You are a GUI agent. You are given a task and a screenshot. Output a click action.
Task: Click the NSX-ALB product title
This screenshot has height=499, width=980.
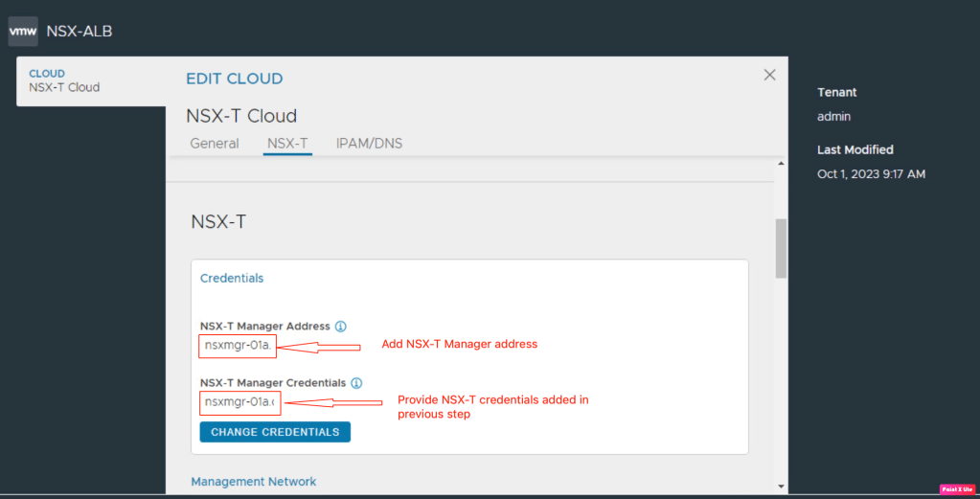pyautogui.click(x=80, y=31)
